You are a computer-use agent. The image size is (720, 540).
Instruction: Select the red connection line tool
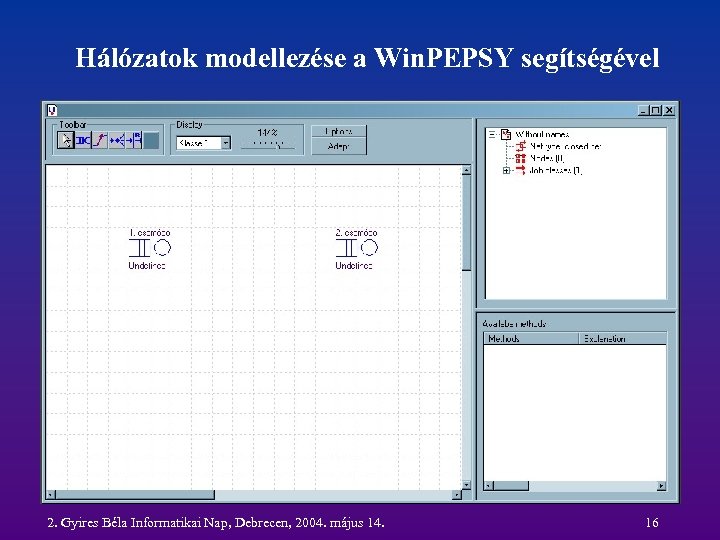point(100,140)
